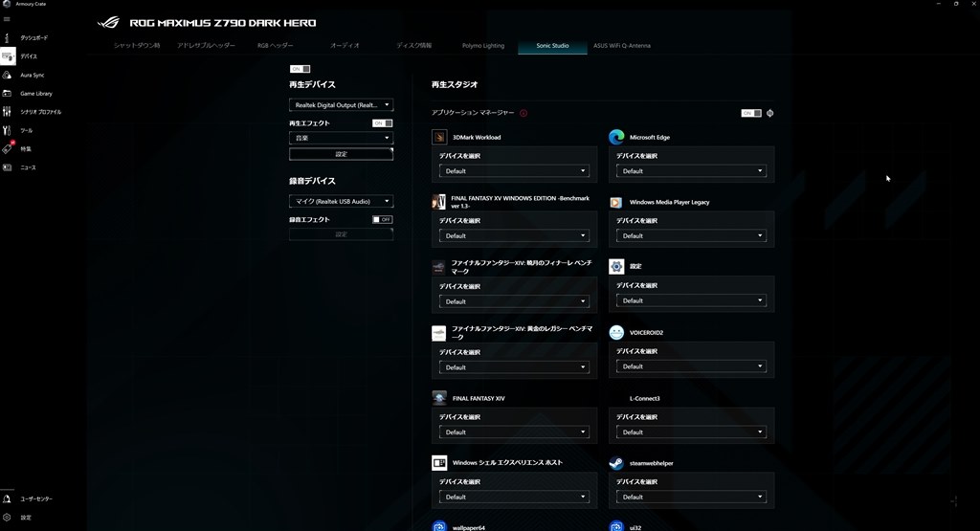Screen dimensions: 980x531
Task: Click the 暁月のフィナーレ benchmark app icon
Action: point(438,267)
